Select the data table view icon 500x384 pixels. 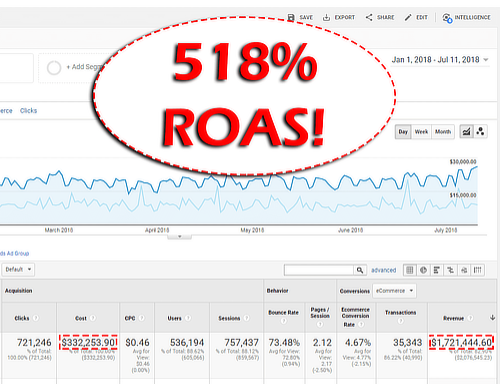(x=410, y=270)
